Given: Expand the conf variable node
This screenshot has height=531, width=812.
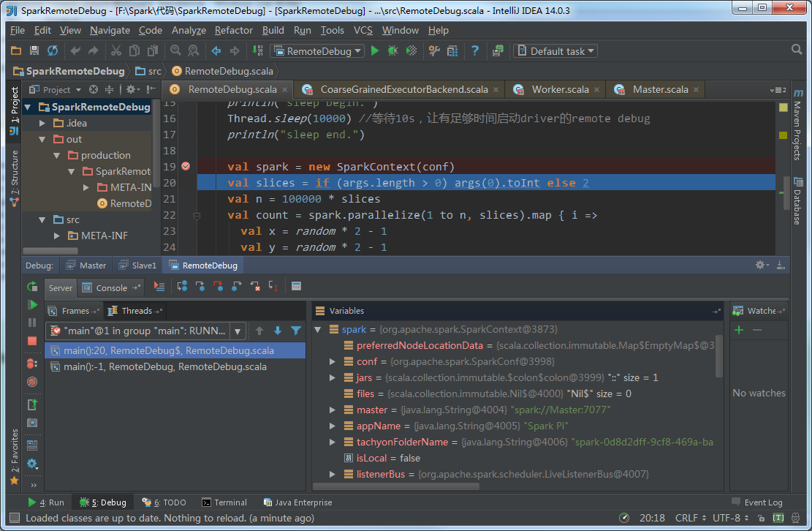Looking at the screenshot, I should 333,361.
